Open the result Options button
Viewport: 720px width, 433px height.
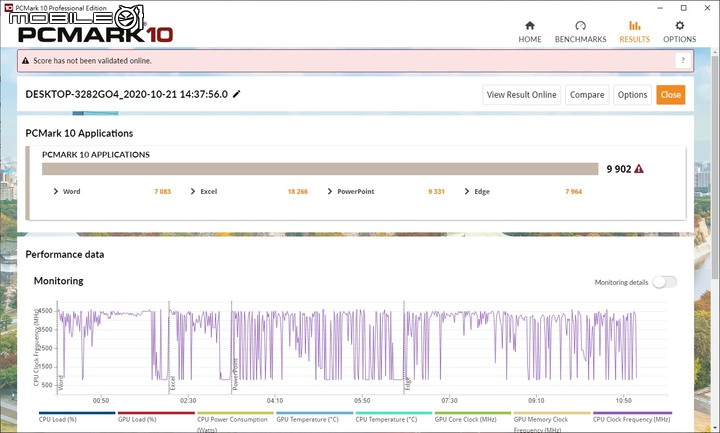tap(632, 95)
